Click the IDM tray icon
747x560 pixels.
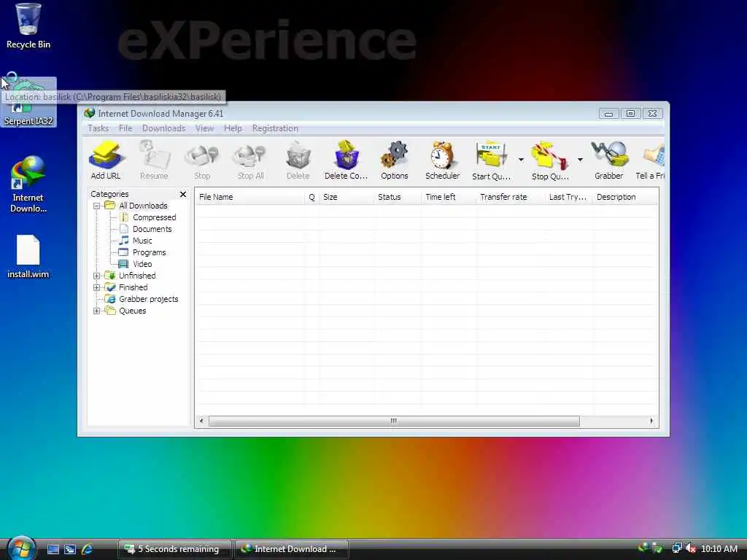click(643, 548)
